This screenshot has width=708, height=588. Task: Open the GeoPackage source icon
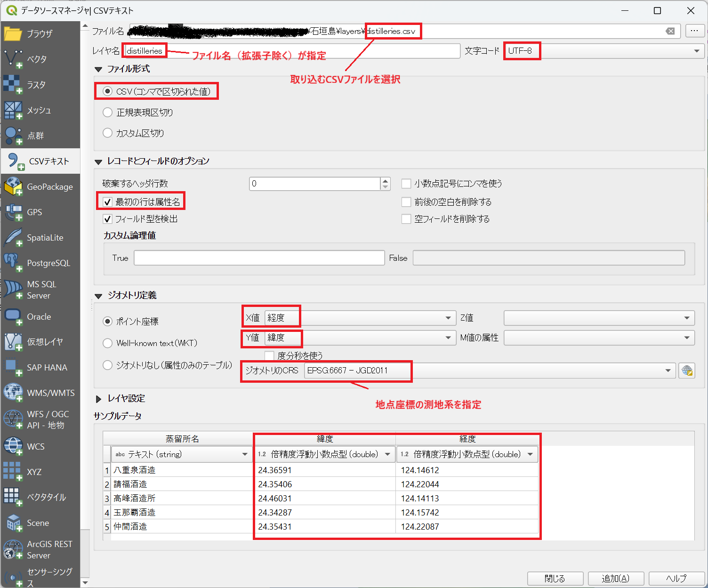pos(13,186)
